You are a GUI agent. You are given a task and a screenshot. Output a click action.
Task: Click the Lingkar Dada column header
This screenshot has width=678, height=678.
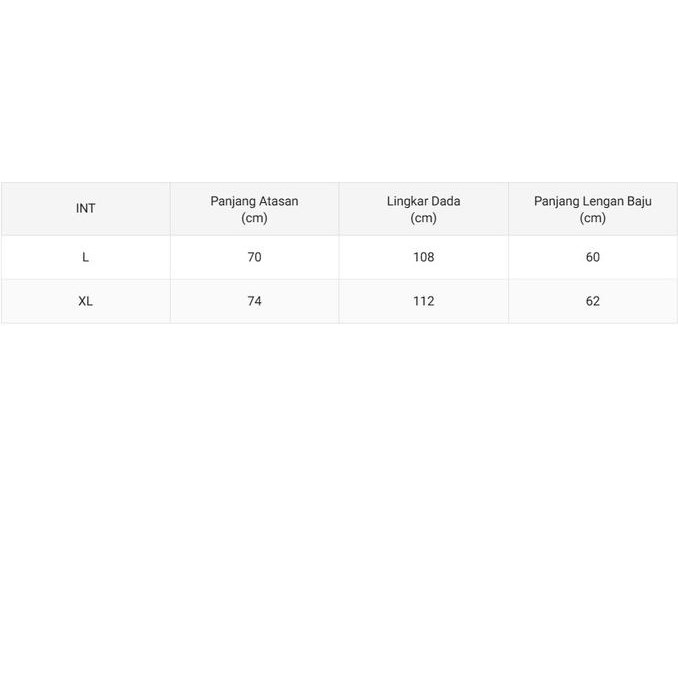coord(423,201)
